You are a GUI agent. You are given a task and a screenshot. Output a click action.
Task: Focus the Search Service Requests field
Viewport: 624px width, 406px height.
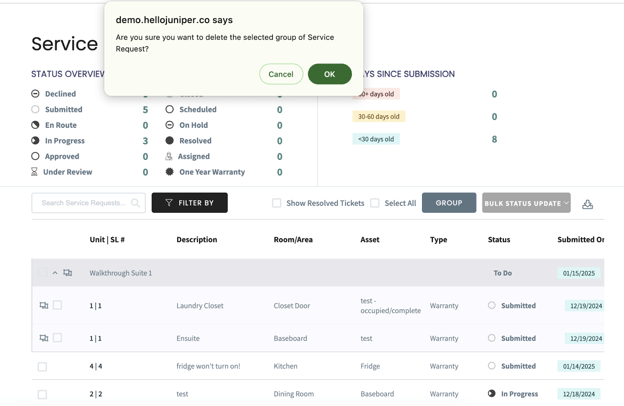click(88, 203)
